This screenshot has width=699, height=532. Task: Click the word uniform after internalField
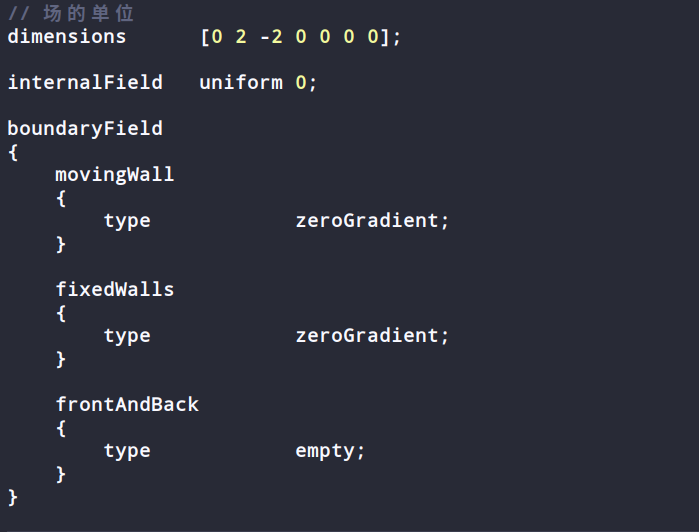pos(241,82)
